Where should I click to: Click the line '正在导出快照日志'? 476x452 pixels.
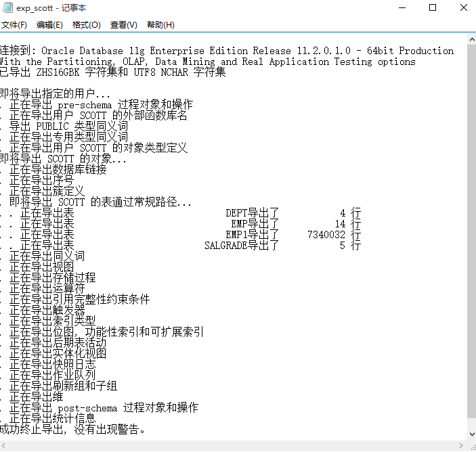pyautogui.click(x=53, y=365)
